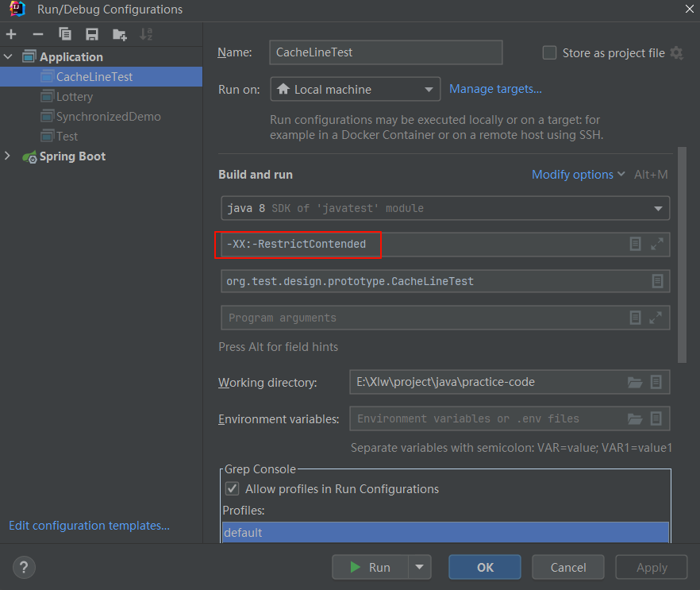Click the Add New Configuration plus icon

tap(11, 34)
